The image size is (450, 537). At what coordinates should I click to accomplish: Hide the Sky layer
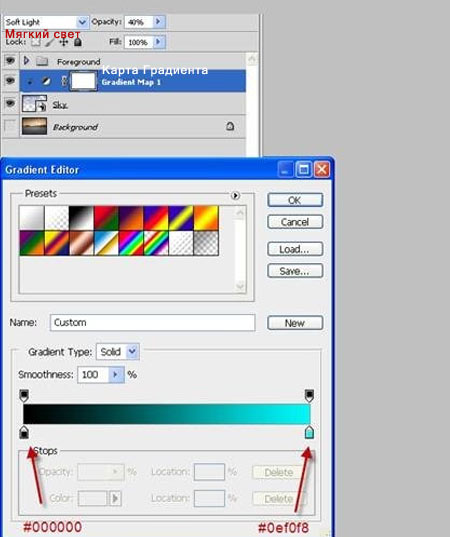click(x=10, y=103)
